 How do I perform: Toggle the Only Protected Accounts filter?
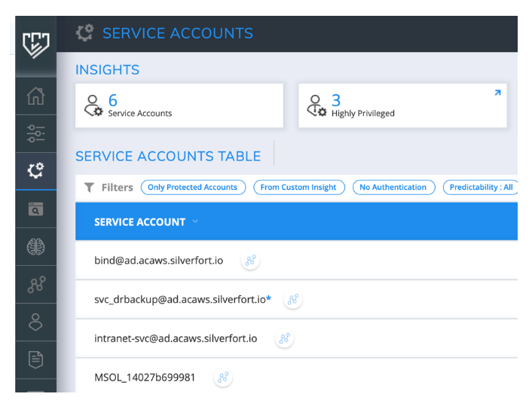coord(193,188)
